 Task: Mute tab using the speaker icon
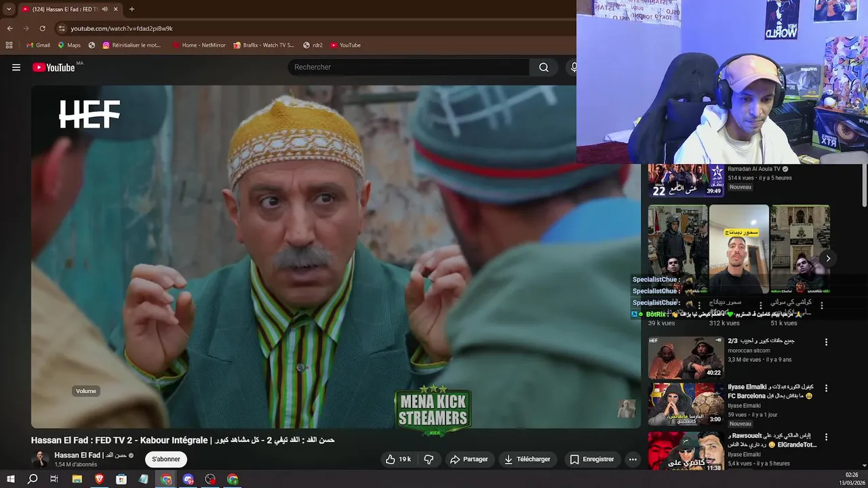pos(104,9)
